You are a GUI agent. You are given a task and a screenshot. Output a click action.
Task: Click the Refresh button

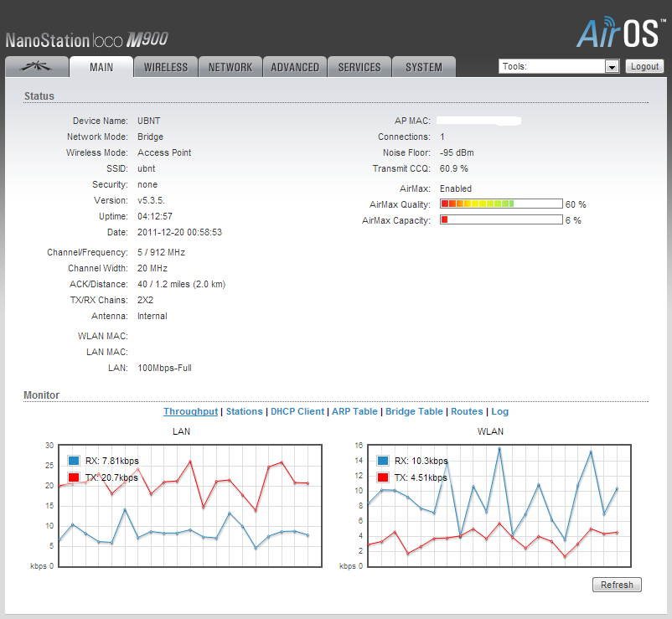click(x=617, y=585)
